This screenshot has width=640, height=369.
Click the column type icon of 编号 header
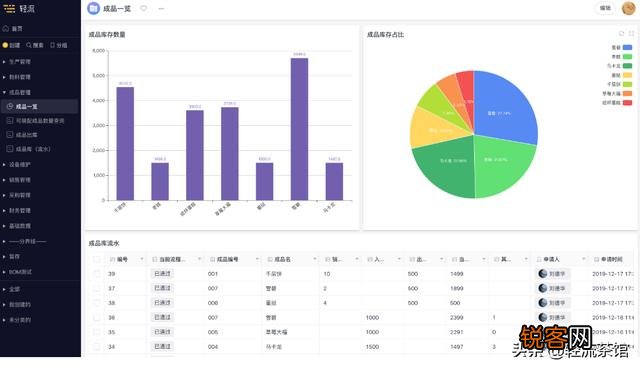(x=113, y=259)
